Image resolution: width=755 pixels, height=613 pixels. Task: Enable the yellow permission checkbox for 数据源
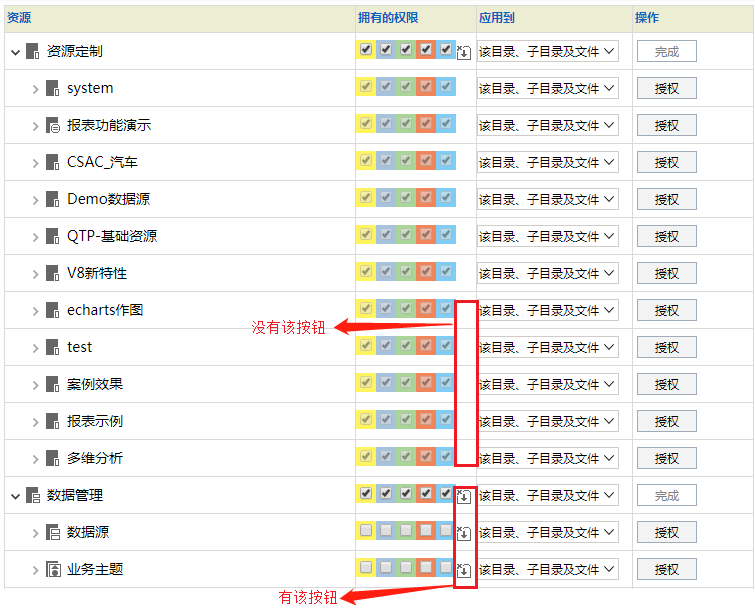tap(366, 530)
